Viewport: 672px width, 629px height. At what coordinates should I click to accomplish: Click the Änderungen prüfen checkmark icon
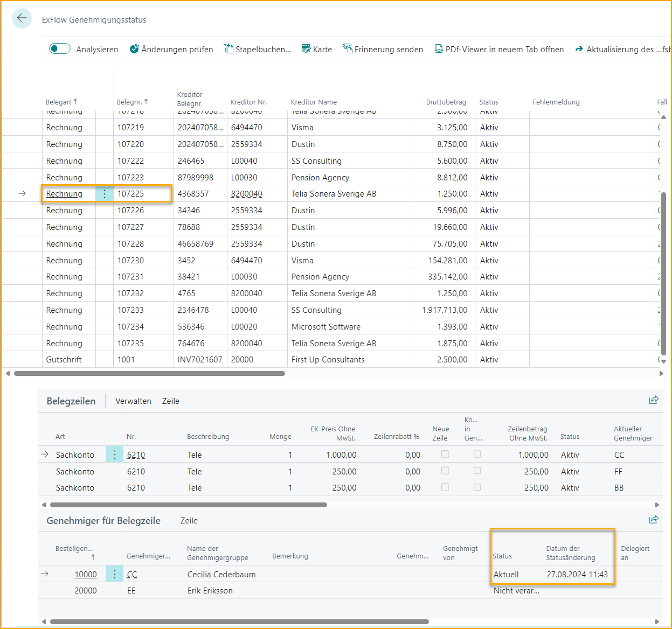[x=134, y=48]
